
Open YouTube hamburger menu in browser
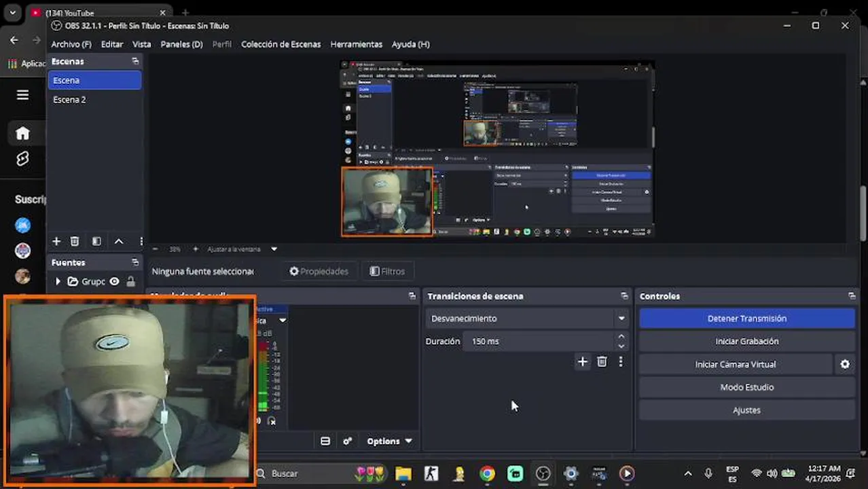(22, 95)
